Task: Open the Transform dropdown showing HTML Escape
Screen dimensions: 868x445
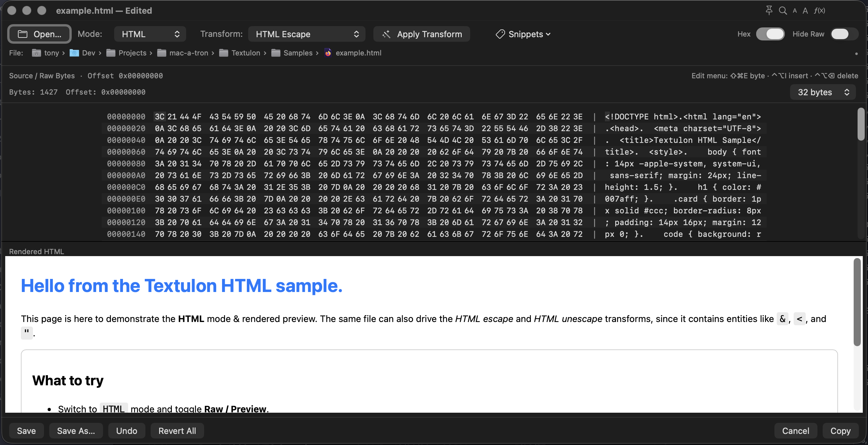Action: coord(307,34)
